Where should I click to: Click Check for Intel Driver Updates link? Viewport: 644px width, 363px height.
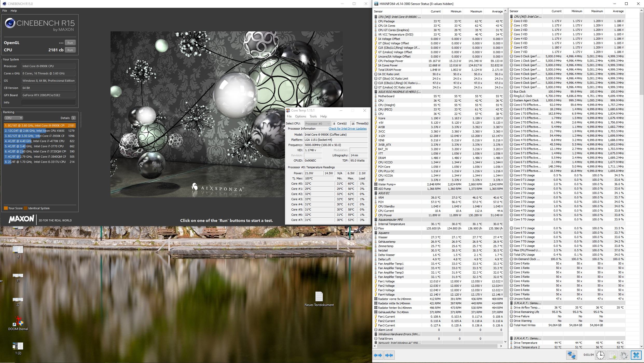348,129
